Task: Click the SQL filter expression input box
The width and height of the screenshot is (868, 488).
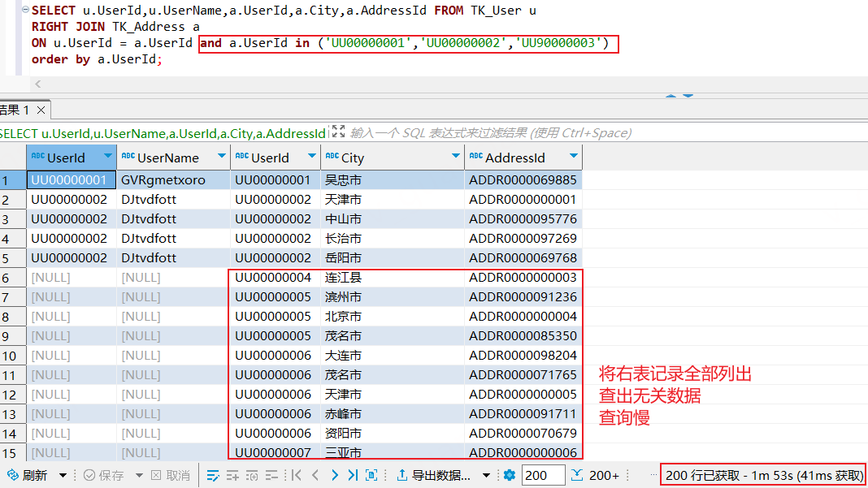Action: pyautogui.click(x=488, y=132)
